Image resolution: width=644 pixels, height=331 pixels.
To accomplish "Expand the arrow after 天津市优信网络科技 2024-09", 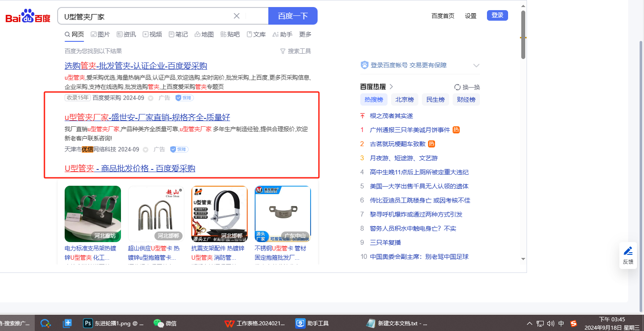I will (146, 150).
